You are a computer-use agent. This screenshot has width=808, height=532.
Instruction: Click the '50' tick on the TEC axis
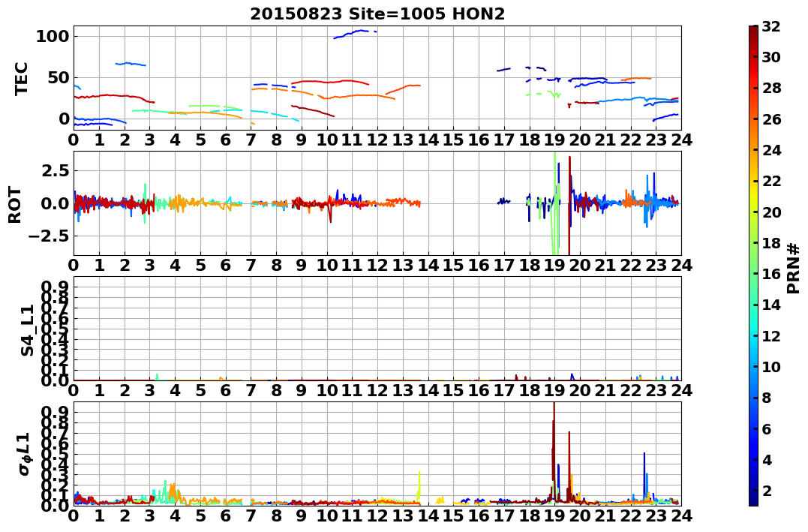click(x=59, y=77)
